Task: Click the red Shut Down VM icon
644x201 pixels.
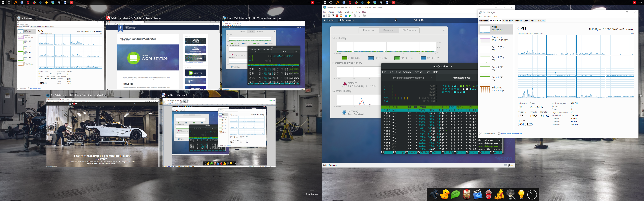Action: tap(337, 16)
